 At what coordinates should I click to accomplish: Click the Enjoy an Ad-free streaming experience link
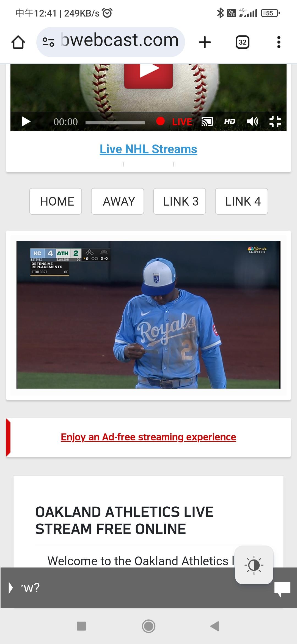tap(148, 437)
